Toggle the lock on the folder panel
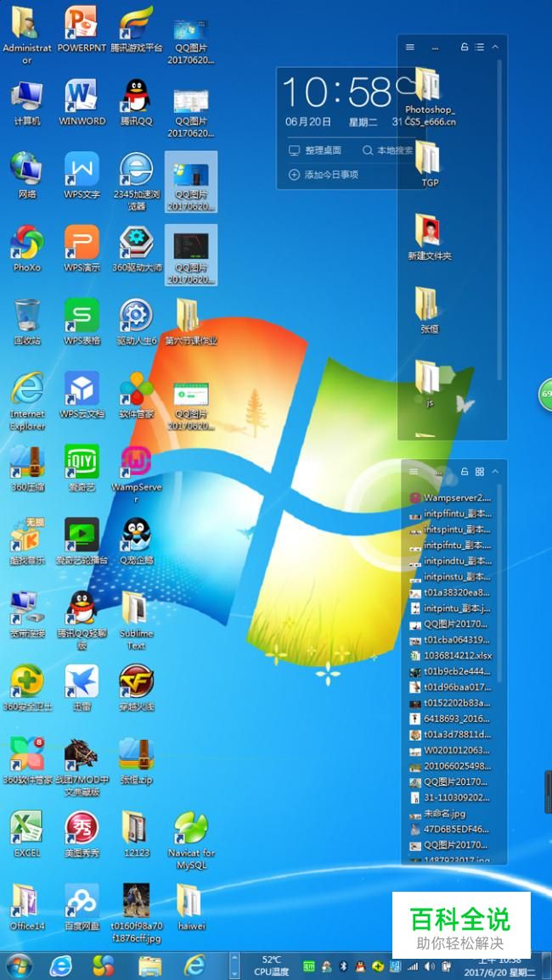The width and height of the screenshot is (552, 980). point(465,47)
